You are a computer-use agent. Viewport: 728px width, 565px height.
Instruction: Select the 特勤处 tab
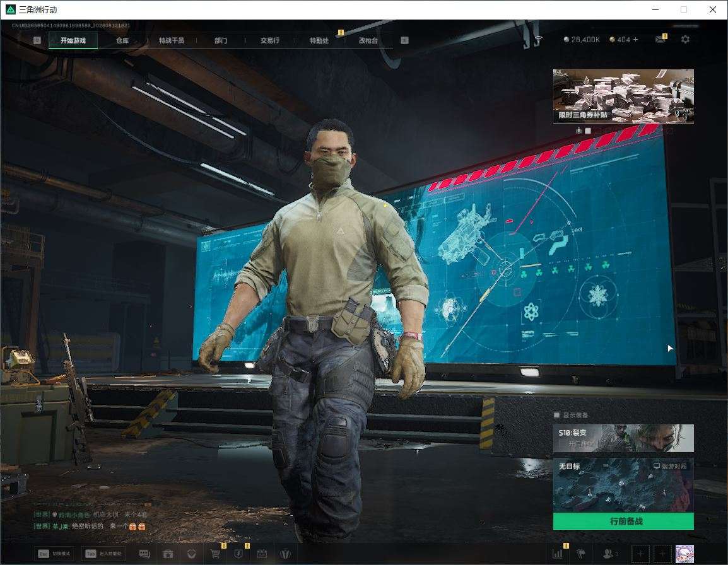[319, 40]
